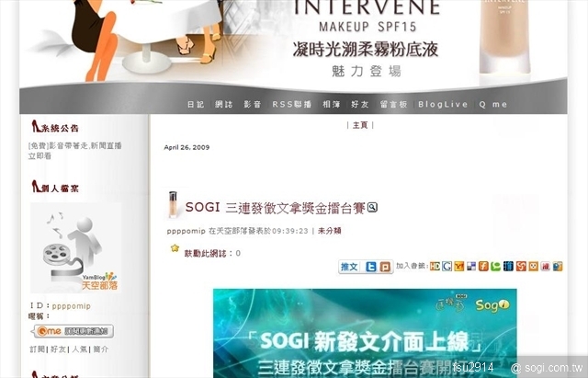The width and height of the screenshot is (588, 378).
Task: Click the magnifier icon beside the post title
Action: click(372, 207)
